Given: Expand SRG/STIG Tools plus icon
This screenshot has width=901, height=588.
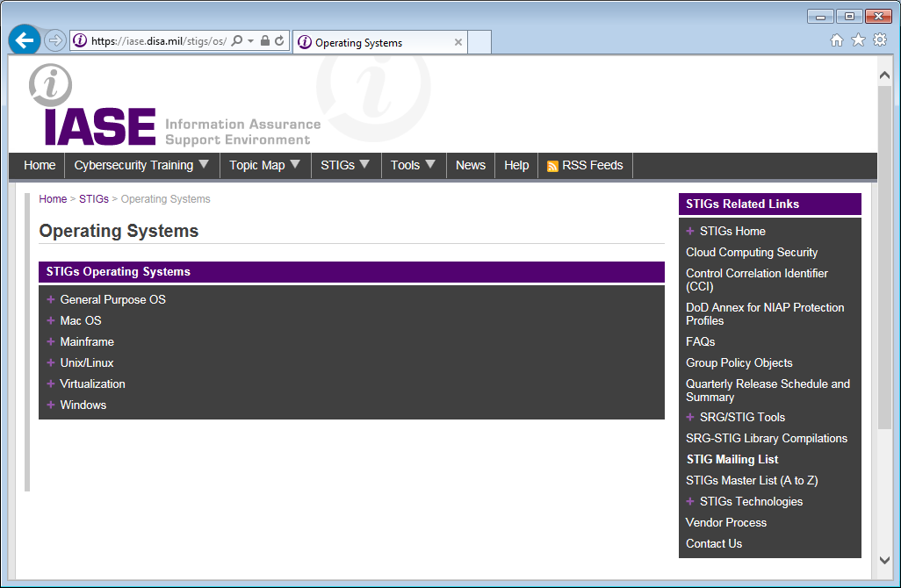Looking at the screenshot, I should click(x=690, y=417).
